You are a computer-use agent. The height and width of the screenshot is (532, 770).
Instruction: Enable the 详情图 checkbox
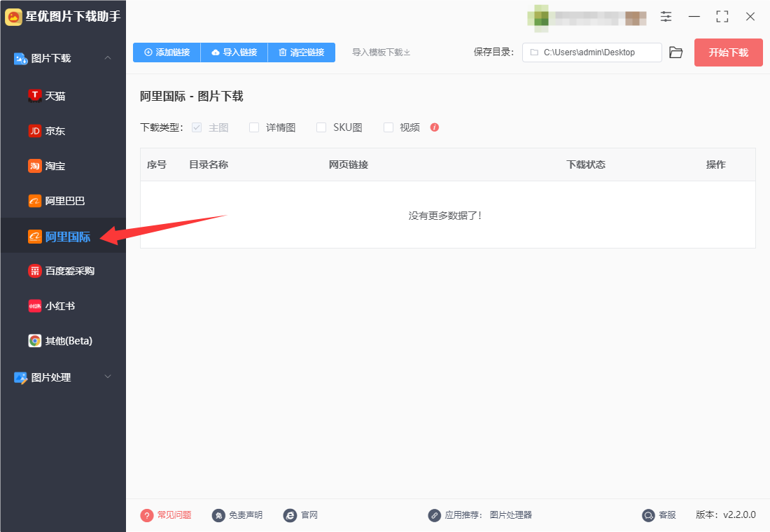point(254,127)
